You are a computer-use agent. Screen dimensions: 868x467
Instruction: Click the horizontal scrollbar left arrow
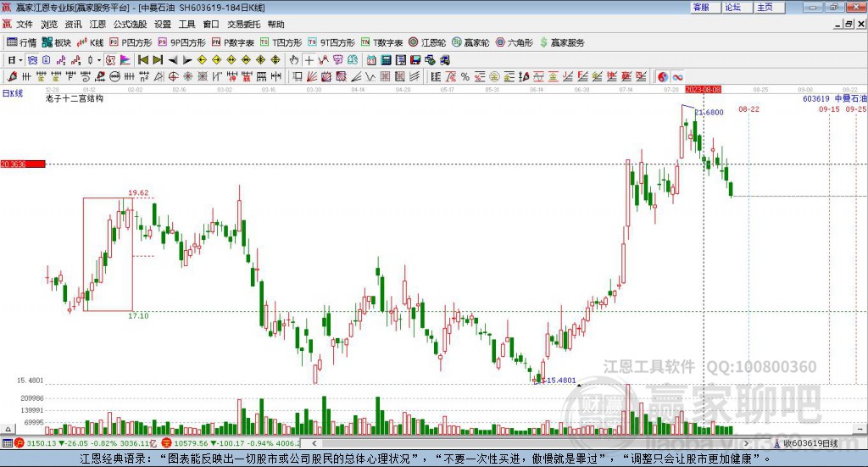click(314, 443)
